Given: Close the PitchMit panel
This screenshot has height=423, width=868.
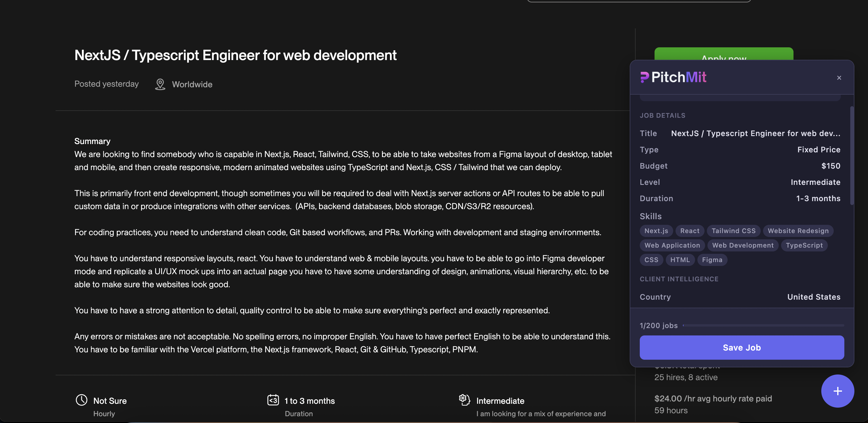Looking at the screenshot, I should pyautogui.click(x=839, y=78).
